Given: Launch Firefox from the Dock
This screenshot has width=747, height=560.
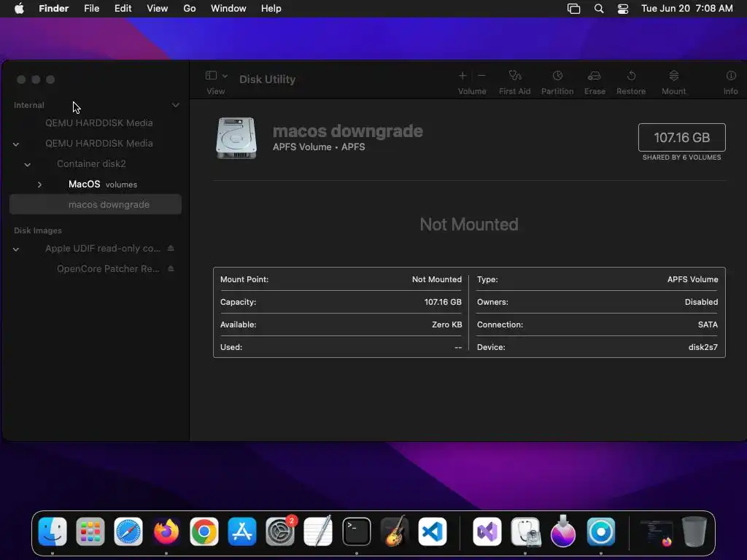Looking at the screenshot, I should point(166,532).
